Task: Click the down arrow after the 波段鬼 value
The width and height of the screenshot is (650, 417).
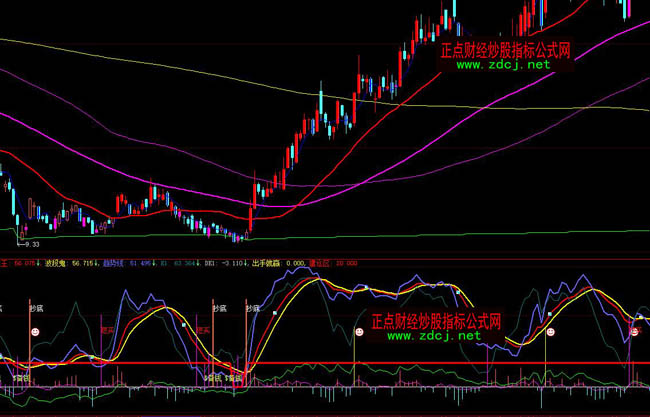Action: click(x=96, y=264)
